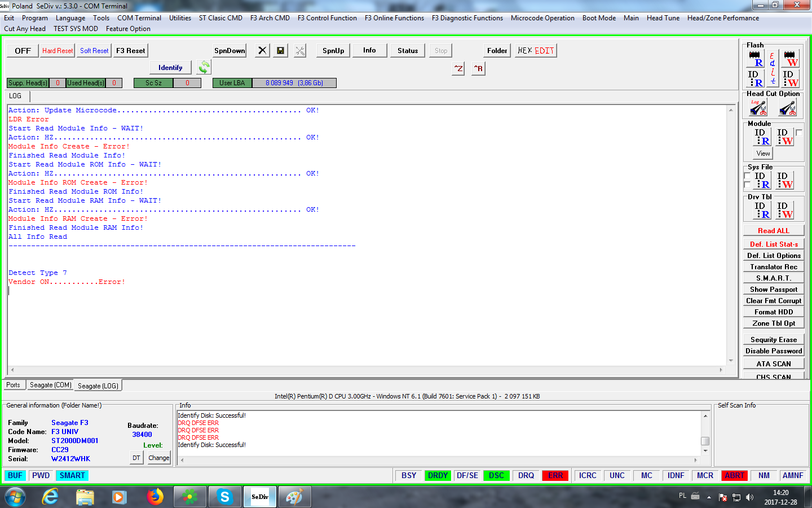Click the Translator Rec button
Image resolution: width=812 pixels, height=508 pixels.
pyautogui.click(x=774, y=267)
